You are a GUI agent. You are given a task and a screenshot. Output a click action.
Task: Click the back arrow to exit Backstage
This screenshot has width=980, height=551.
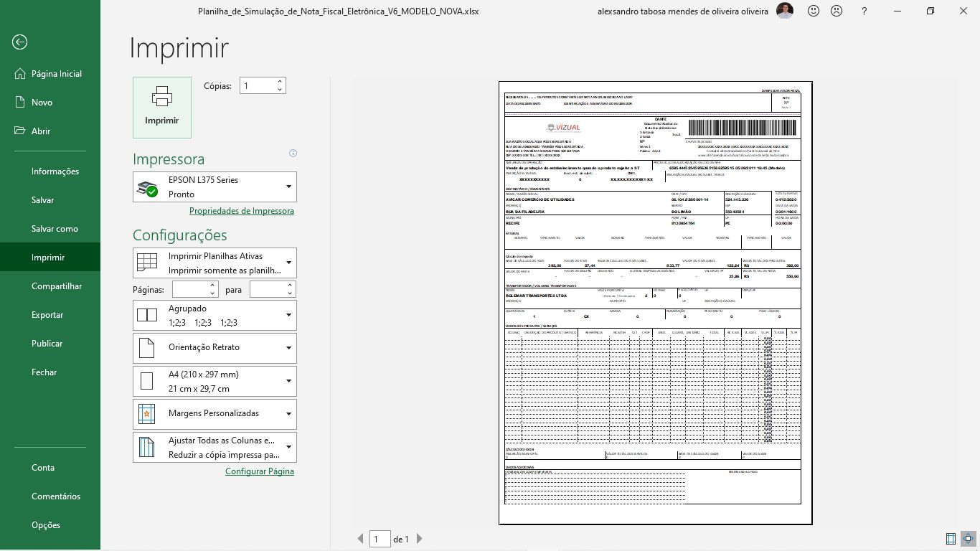click(x=19, y=42)
